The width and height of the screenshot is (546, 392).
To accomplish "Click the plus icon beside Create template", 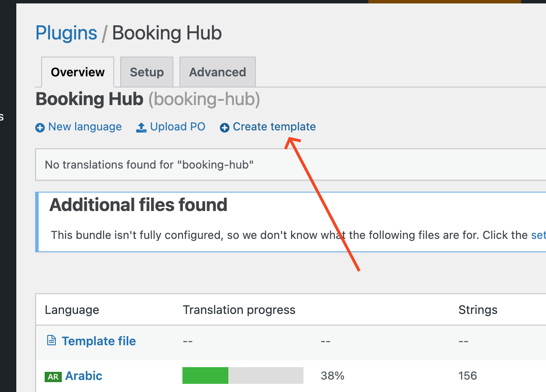I will (224, 128).
